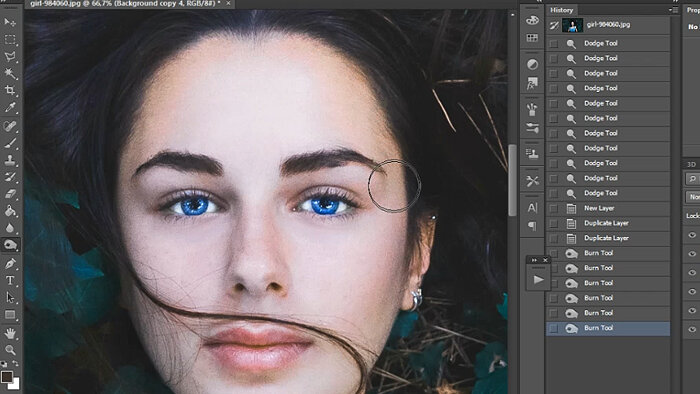Tick the source box beside highlighted Burn Tool state

click(554, 328)
